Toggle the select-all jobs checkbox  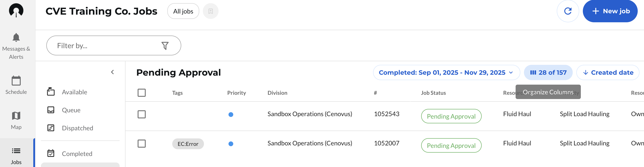[141, 93]
